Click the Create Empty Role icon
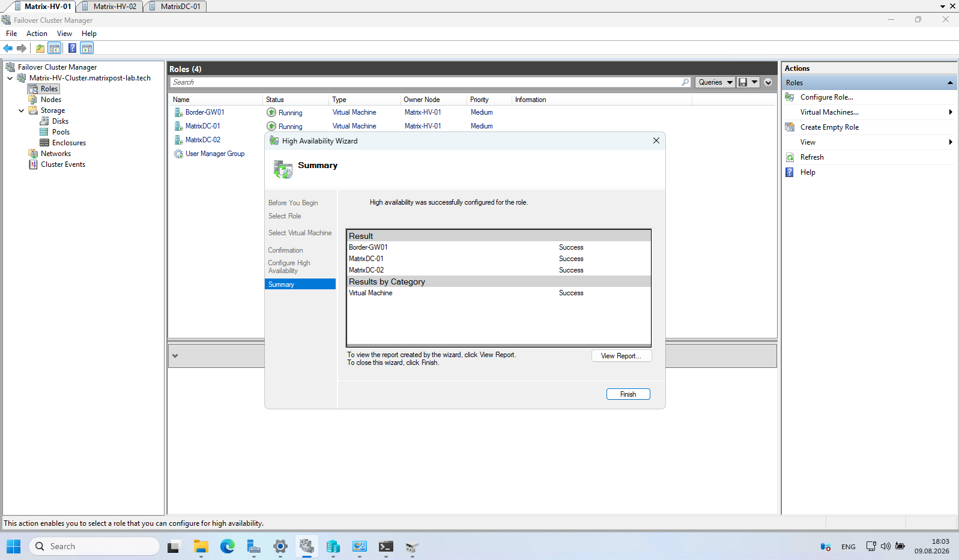The image size is (959, 560). [790, 127]
